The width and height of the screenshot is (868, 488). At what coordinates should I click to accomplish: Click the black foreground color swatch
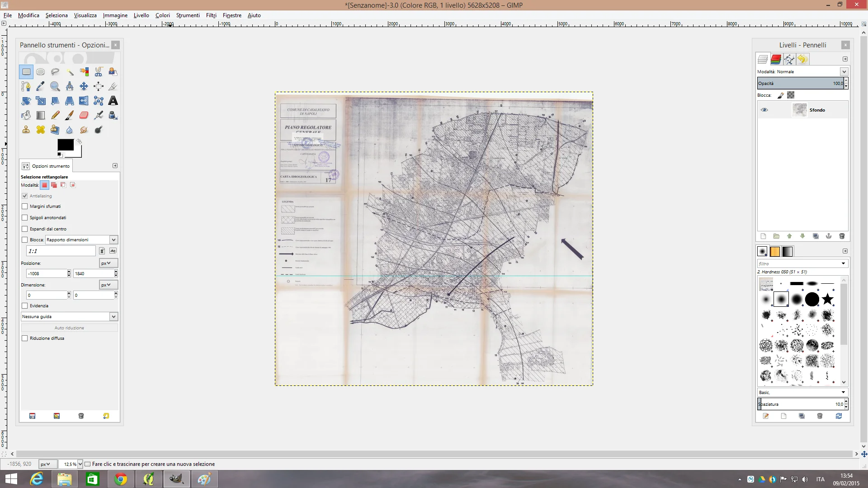point(66,145)
